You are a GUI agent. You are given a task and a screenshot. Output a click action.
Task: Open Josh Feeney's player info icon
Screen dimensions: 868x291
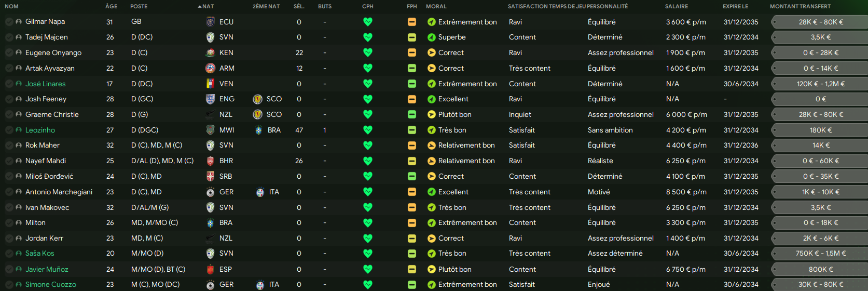click(19, 99)
